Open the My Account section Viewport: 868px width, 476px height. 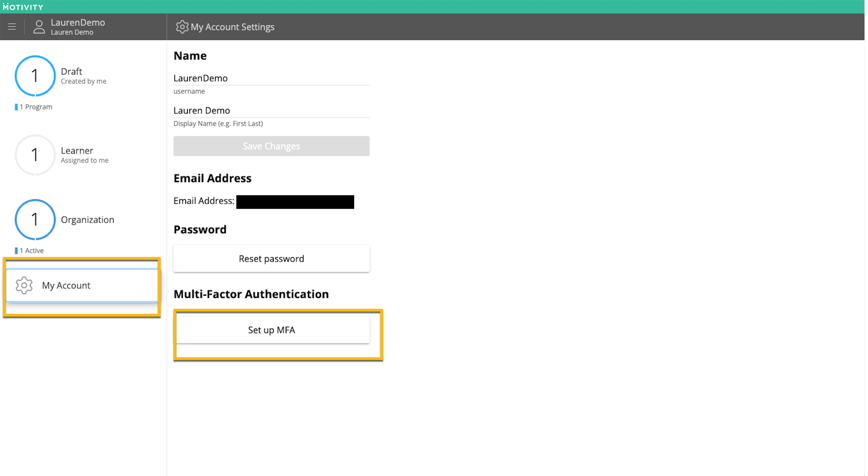[66, 285]
